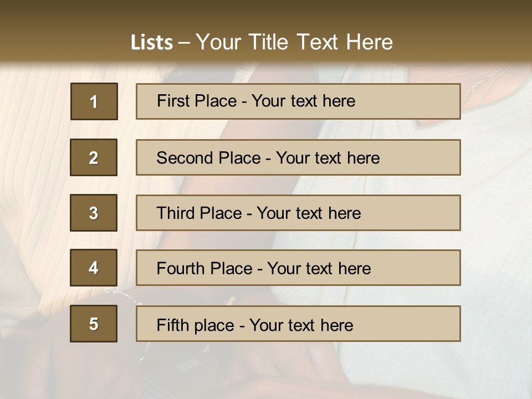Click 'Your text here' in First Place row
532x399 pixels.
coord(303,101)
